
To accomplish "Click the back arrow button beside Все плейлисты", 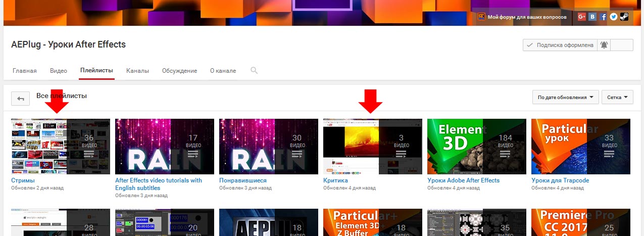I will point(21,99).
